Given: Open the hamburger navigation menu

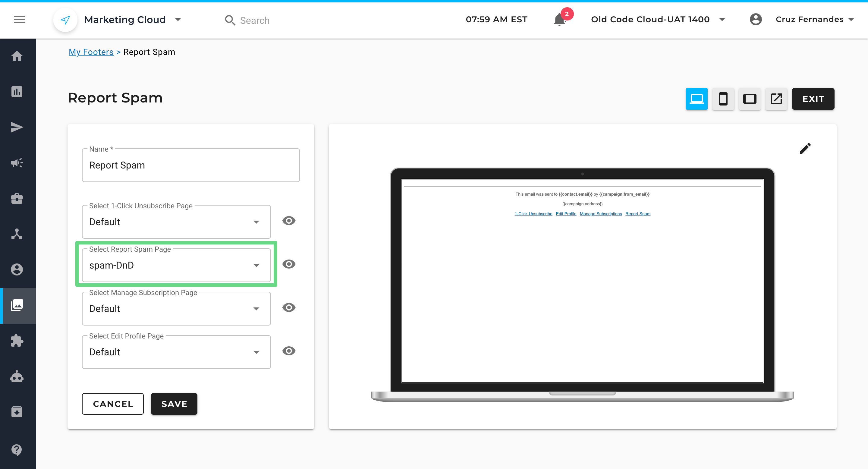Looking at the screenshot, I should (19, 19).
